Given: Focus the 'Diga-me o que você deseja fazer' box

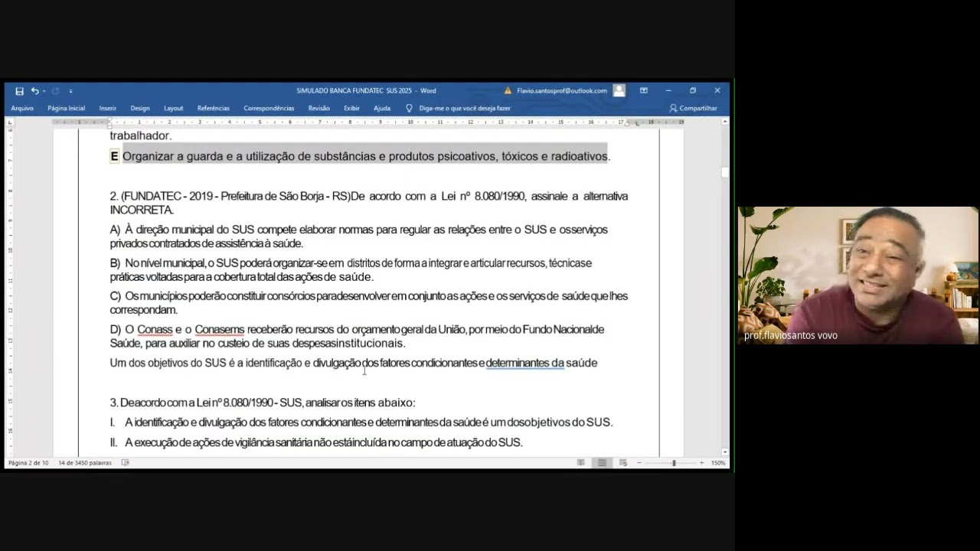Looking at the screenshot, I should [465, 109].
